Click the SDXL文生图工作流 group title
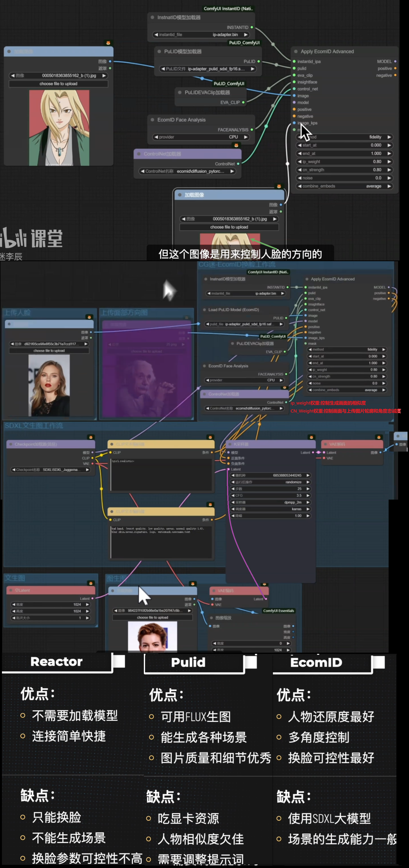 34,426
